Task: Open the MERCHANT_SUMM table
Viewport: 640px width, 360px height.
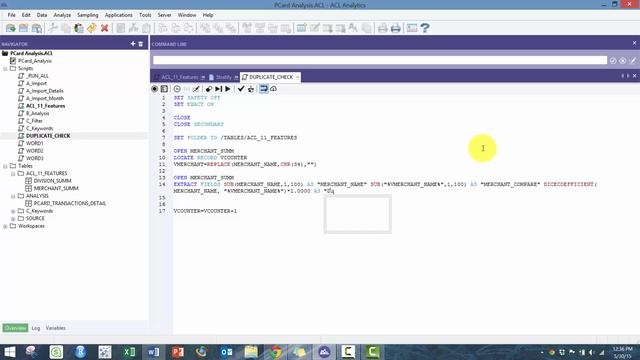Action: pos(56,189)
